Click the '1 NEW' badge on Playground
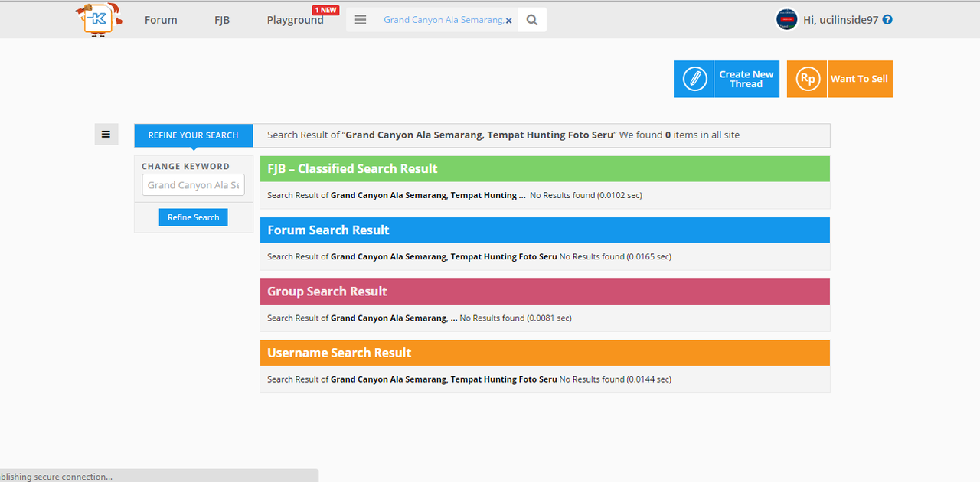980x482 pixels. pyautogui.click(x=325, y=10)
